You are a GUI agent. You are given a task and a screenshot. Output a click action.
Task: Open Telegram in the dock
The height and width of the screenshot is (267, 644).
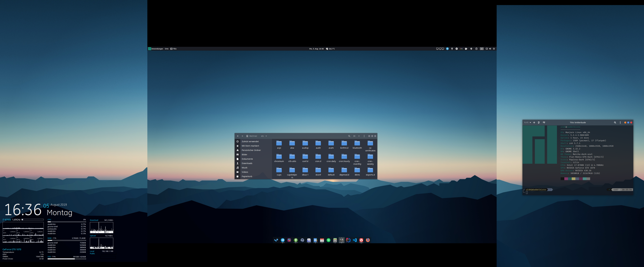click(x=282, y=240)
